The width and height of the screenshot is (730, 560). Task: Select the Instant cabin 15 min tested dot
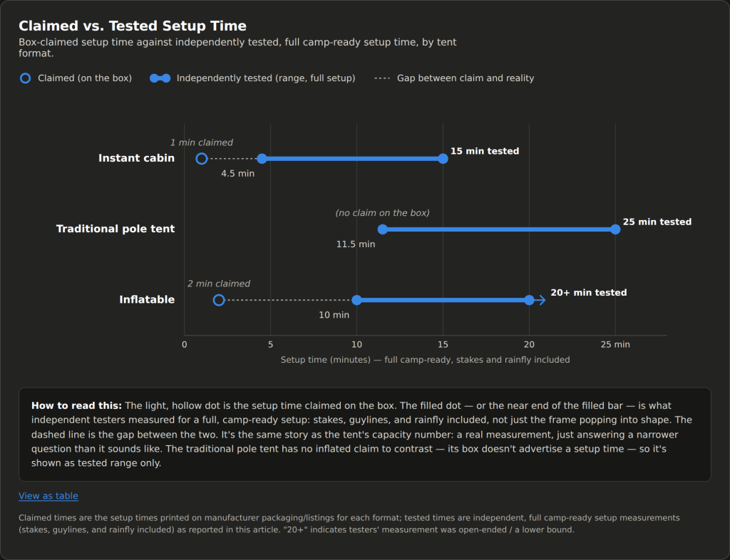[x=443, y=159]
